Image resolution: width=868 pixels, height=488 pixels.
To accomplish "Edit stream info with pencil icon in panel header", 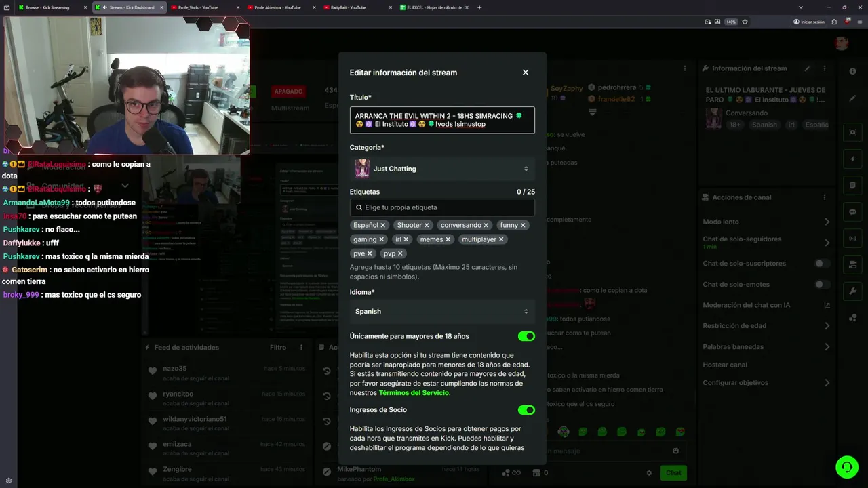I will [x=808, y=68].
